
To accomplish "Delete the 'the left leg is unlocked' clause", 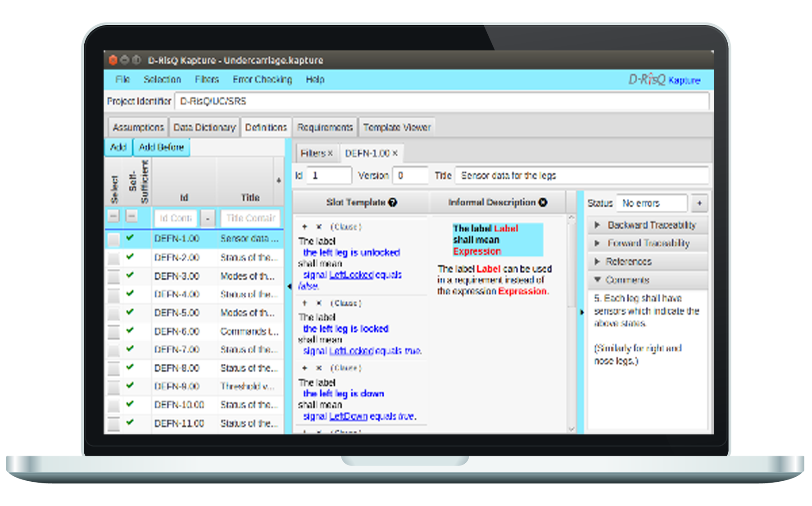I will click(318, 227).
